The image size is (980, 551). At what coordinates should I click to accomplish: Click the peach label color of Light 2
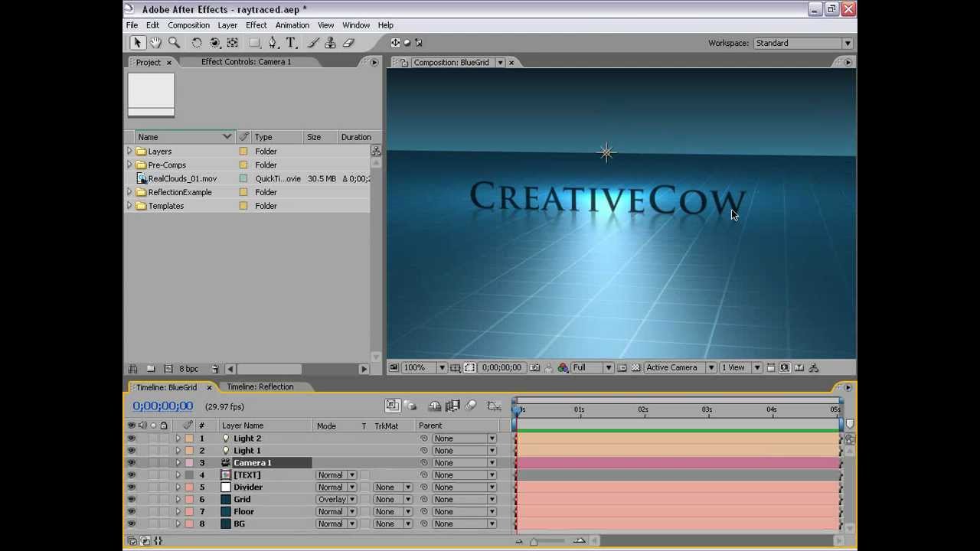click(189, 439)
